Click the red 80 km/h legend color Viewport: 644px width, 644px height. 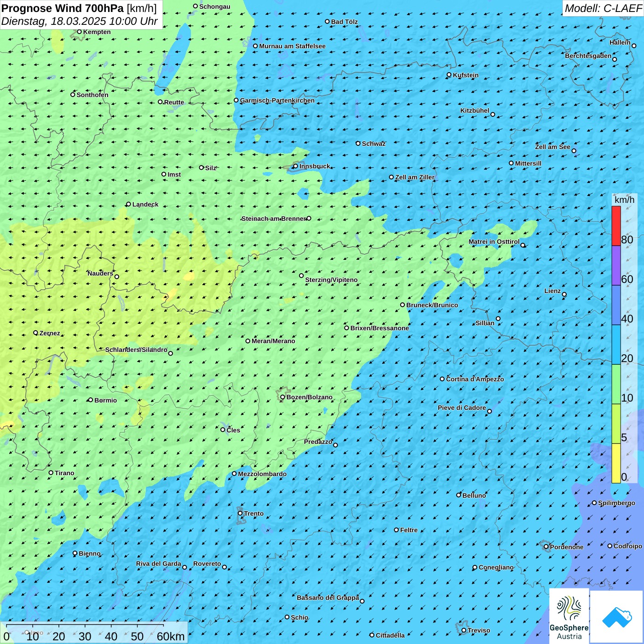[x=616, y=226]
